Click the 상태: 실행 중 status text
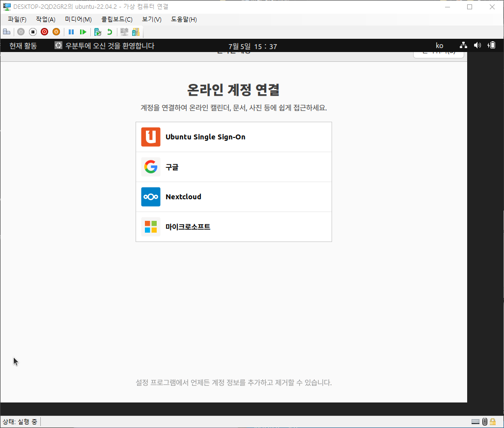504x428 pixels. click(x=20, y=422)
